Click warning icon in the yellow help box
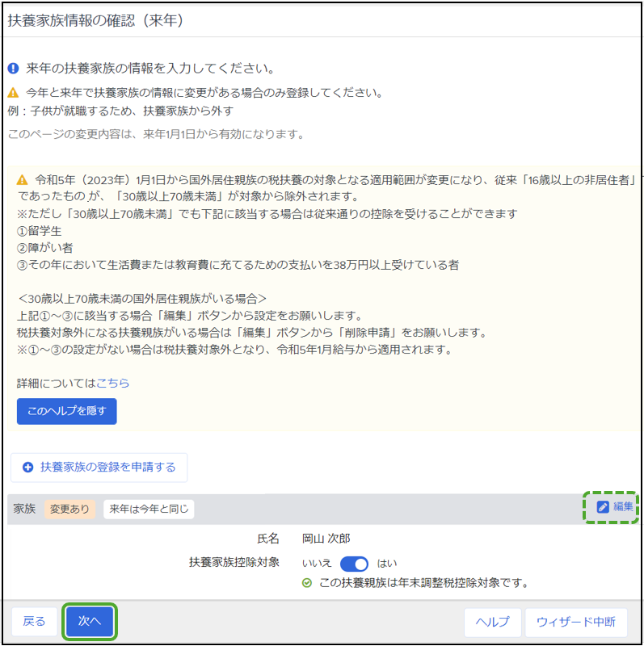The image size is (644, 646). [23, 180]
